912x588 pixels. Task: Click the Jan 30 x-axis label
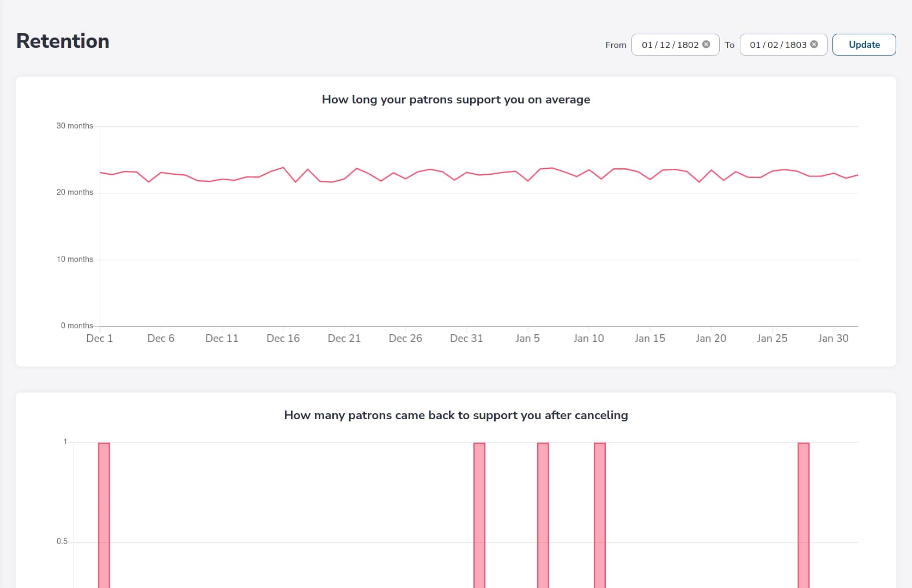(834, 338)
